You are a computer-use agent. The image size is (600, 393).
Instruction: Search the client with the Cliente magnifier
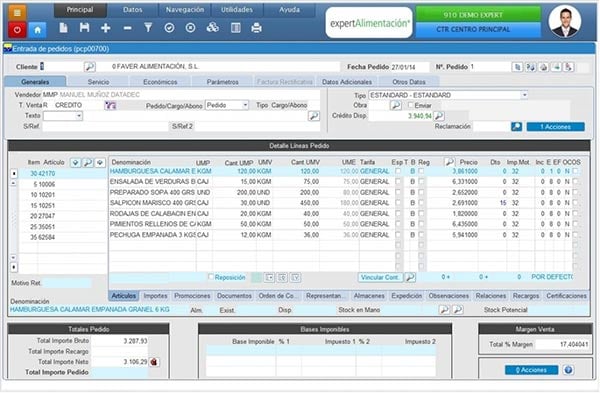[x=90, y=67]
